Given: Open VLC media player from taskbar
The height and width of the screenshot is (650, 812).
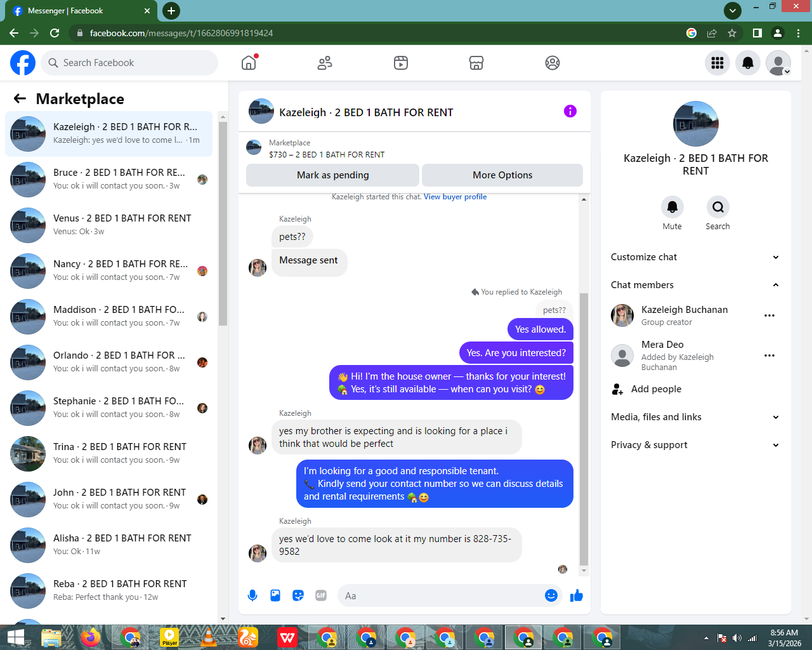Looking at the screenshot, I should (x=209, y=637).
